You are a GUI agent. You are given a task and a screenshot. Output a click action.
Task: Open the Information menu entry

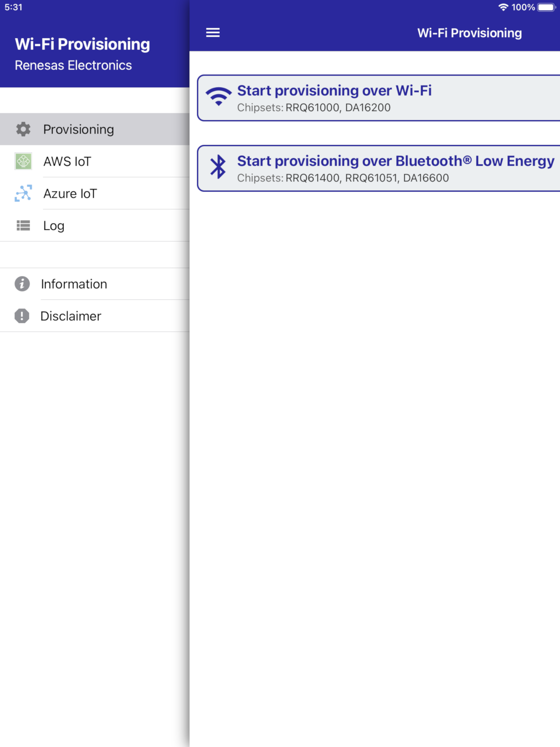click(95, 284)
